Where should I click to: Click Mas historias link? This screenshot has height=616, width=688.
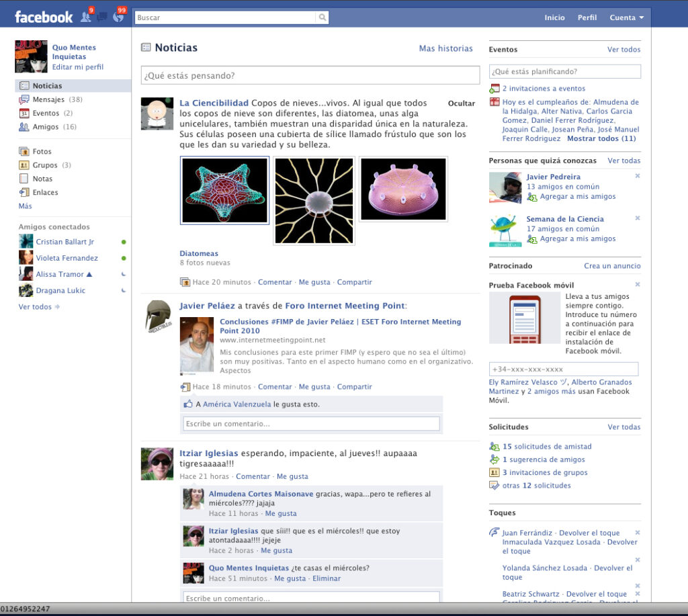446,48
